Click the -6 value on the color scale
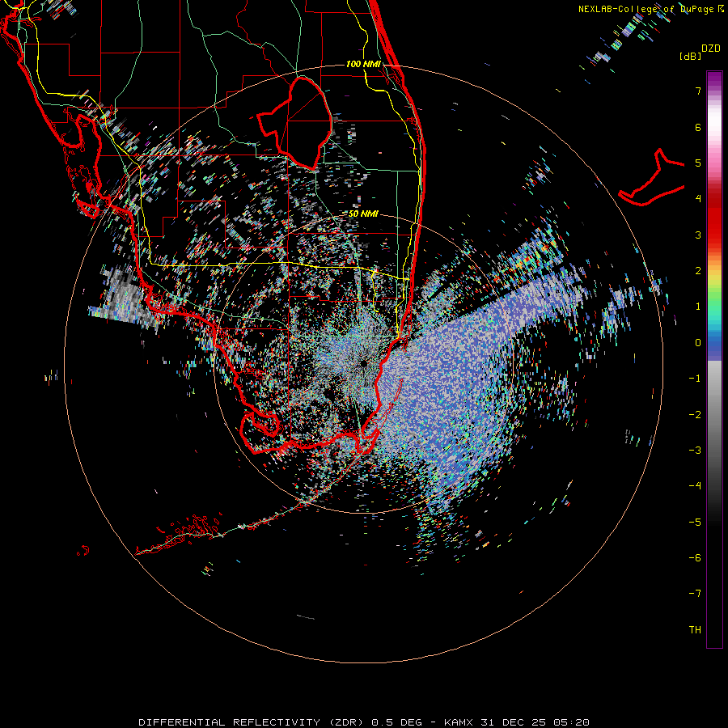This screenshot has width=728, height=728. (695, 558)
